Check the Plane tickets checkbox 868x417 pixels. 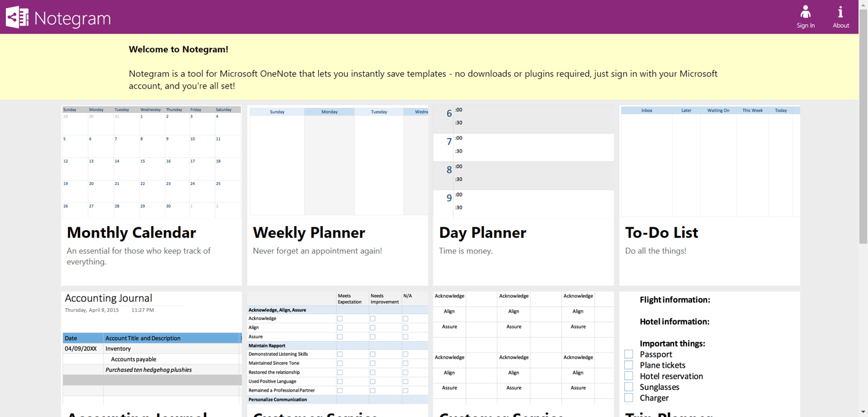629,365
